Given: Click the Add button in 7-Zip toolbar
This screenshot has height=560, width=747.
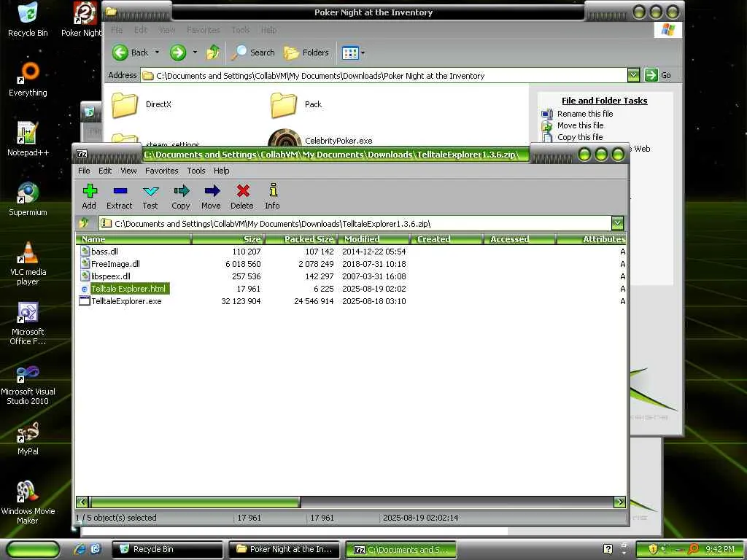Looking at the screenshot, I should point(89,196).
